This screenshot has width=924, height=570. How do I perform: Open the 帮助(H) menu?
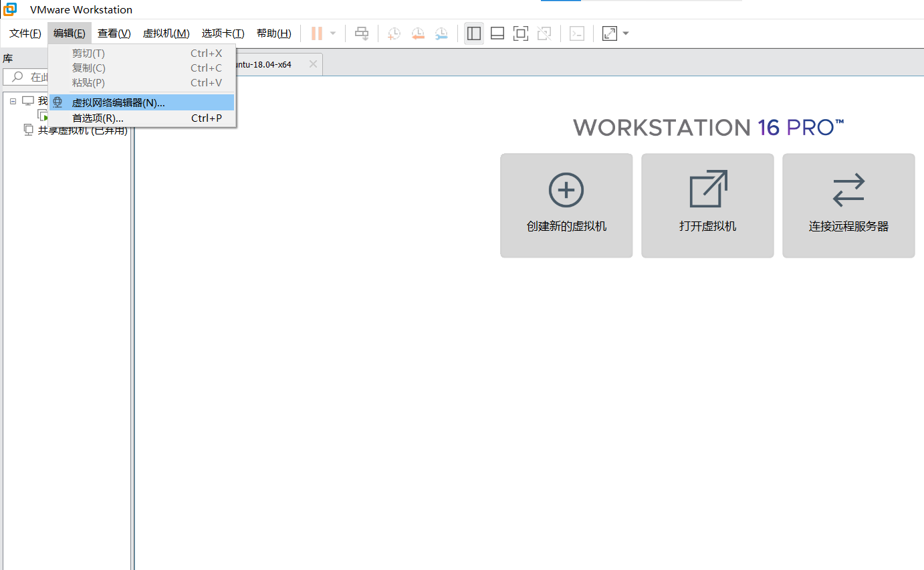coord(274,33)
